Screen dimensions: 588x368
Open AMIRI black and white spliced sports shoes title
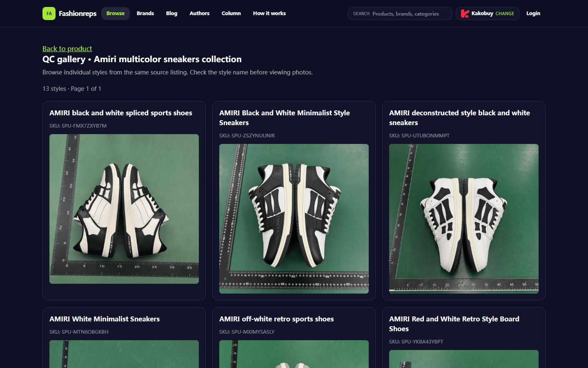coord(121,113)
